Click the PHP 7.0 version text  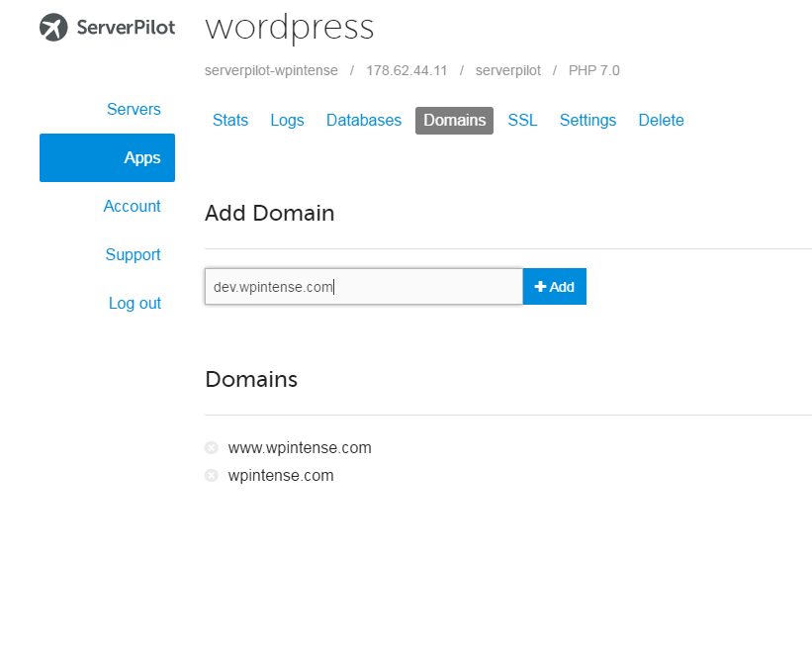click(594, 70)
